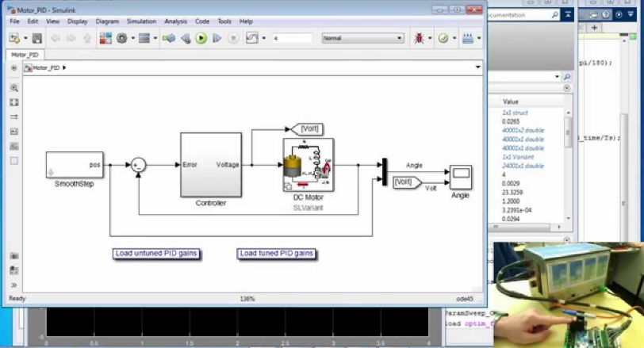Click the New model toolbar icon
The width and height of the screenshot is (644, 348).
[14, 38]
